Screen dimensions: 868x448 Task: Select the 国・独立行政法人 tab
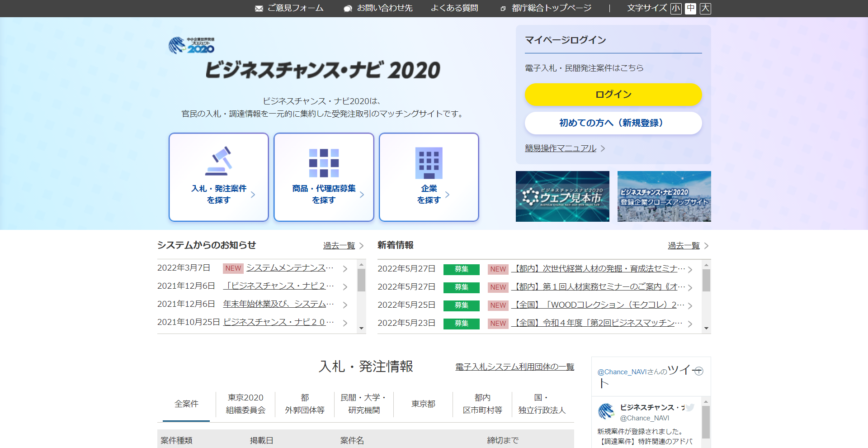542,404
